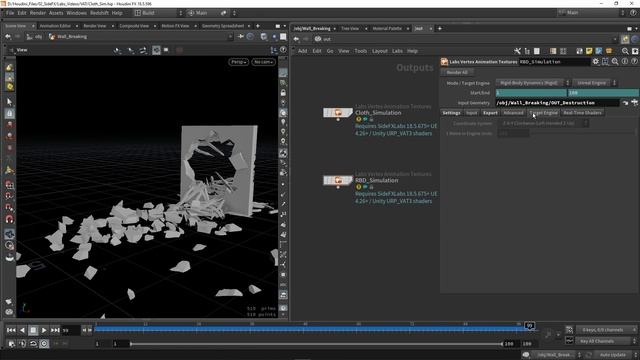Select the arrow Select tool in left toolbar
This screenshot has height=360, width=640.
[x=9, y=101]
